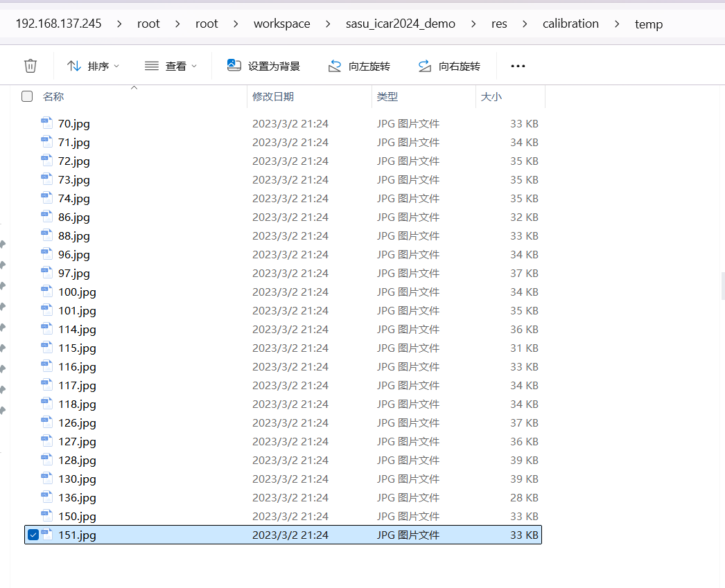Go to 192.168.137.245 in the address bar
This screenshot has height=588, width=725.
(x=58, y=24)
